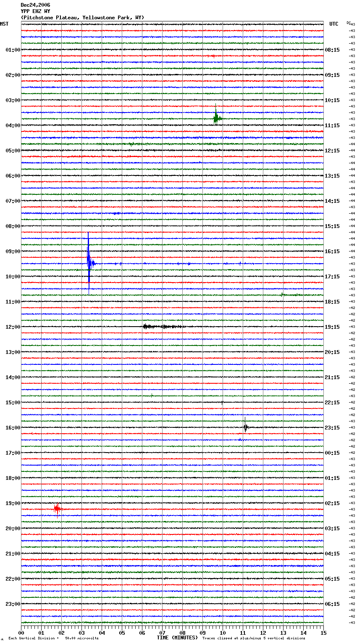Click the 13:15 UTC time label

332,176
